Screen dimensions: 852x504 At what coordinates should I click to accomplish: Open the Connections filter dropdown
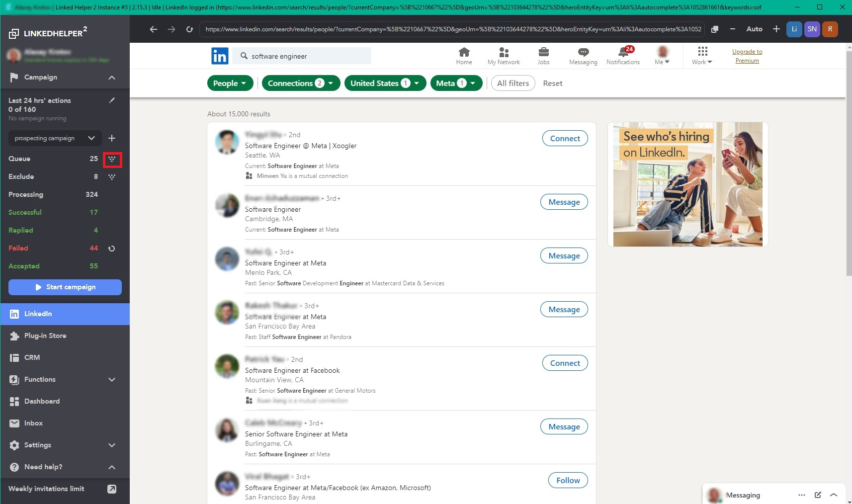point(301,83)
